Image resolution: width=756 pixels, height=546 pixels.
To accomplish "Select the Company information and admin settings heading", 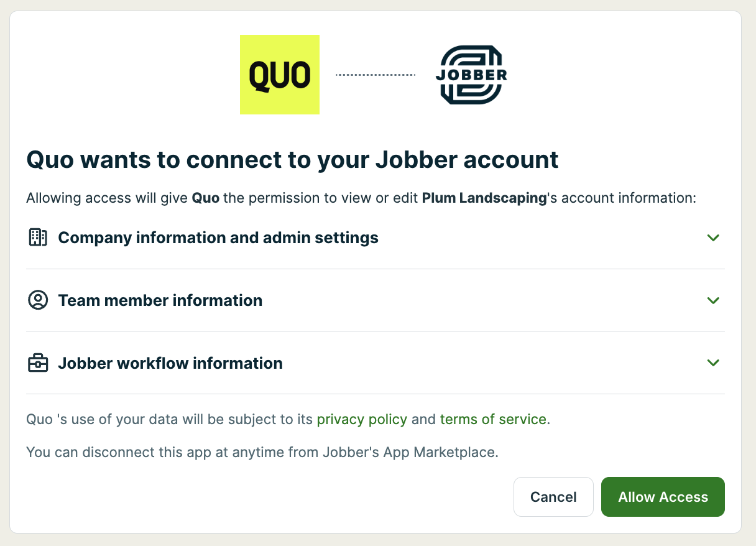I will click(218, 238).
